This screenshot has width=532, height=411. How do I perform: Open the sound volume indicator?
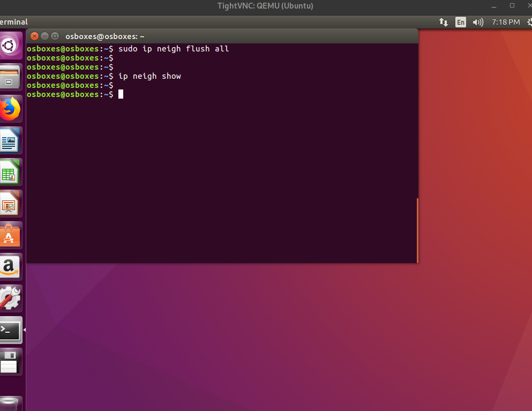(478, 22)
